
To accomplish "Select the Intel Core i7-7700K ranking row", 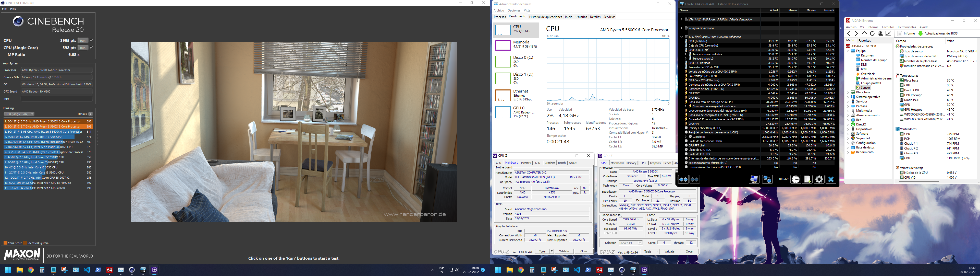I will (47, 137).
